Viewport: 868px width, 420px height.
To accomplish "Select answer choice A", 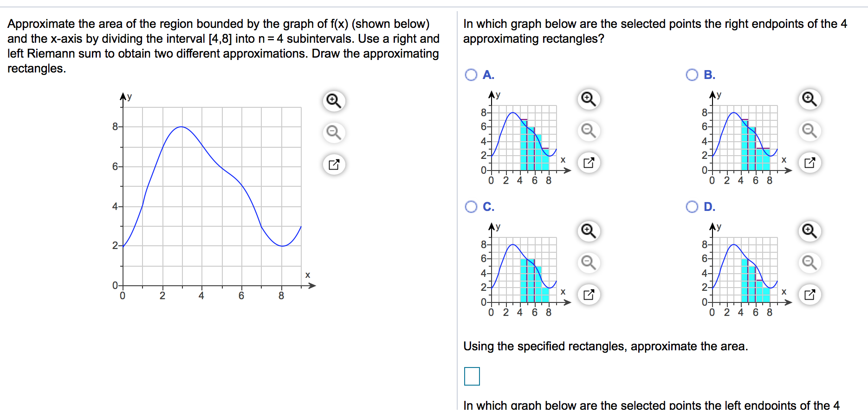I will 471,74.
